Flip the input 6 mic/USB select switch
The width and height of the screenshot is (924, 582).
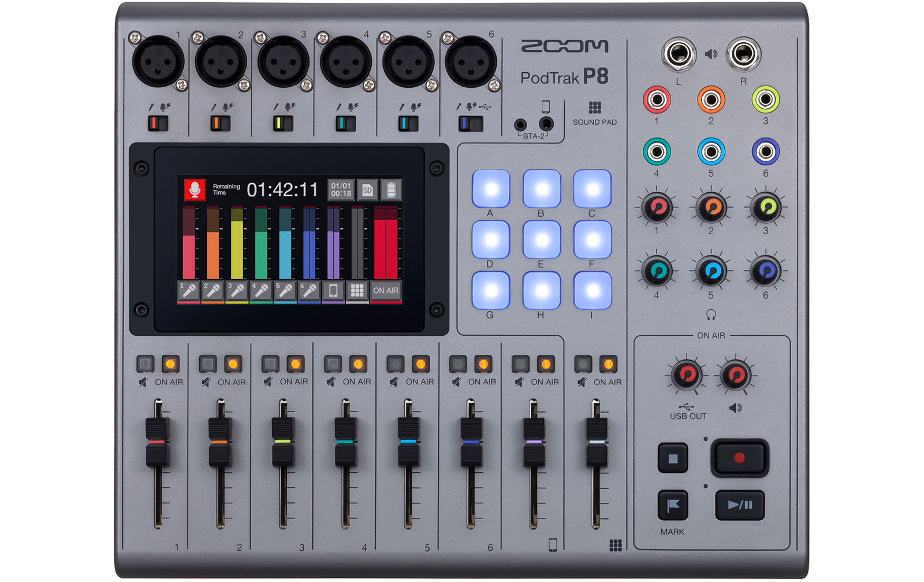click(471, 123)
